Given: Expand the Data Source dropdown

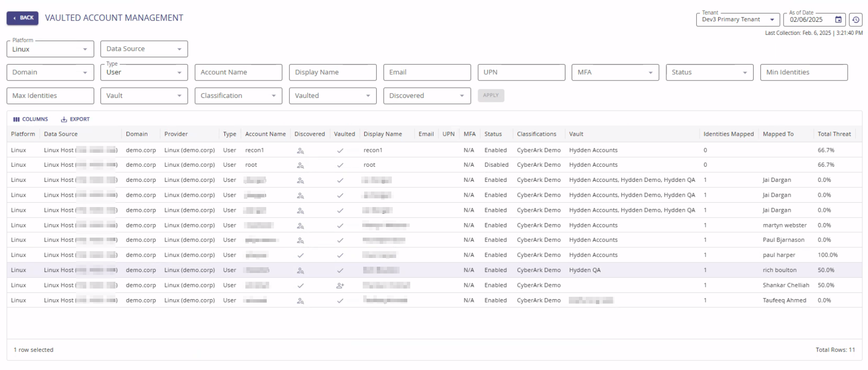Looking at the screenshot, I should click(x=144, y=49).
